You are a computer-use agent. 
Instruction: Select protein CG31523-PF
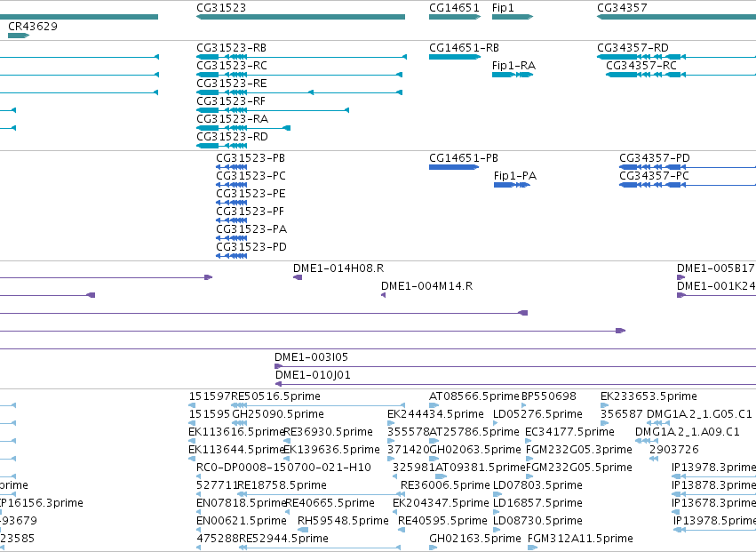coord(250,212)
